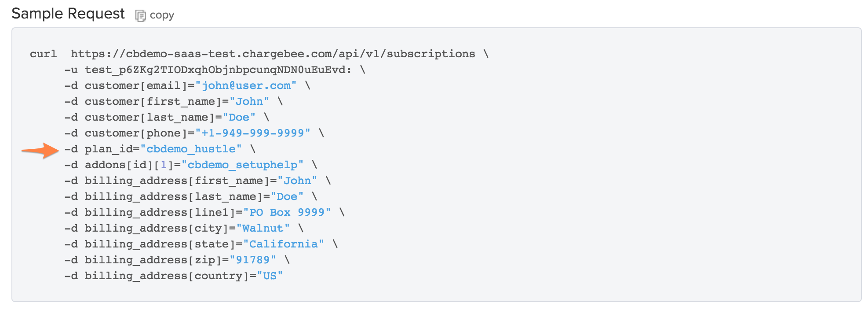Image resolution: width=868 pixels, height=310 pixels.
Task: Click the "91789" zip code value
Action: point(253,260)
